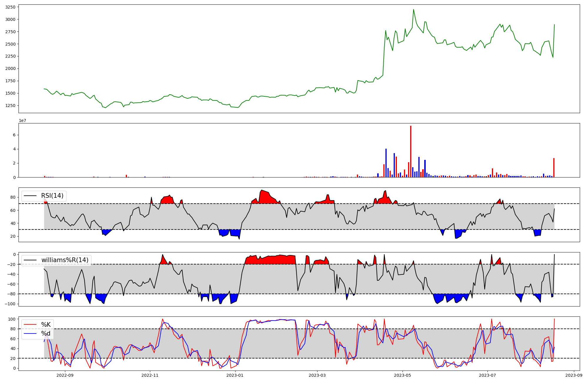Click red %K line swatch in legend
Image resolution: width=588 pixels, height=382 pixels.
30,325
